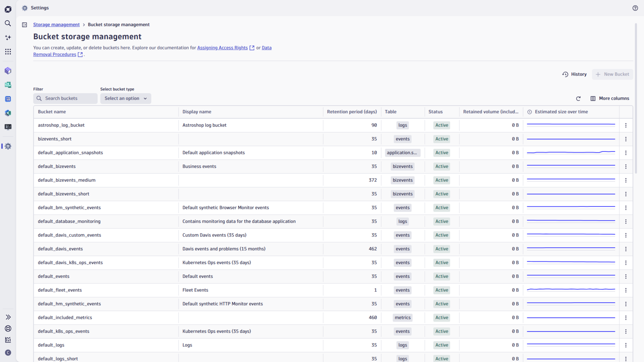Open the apps grid launcher
The width and height of the screenshot is (644, 362).
(x=8, y=52)
